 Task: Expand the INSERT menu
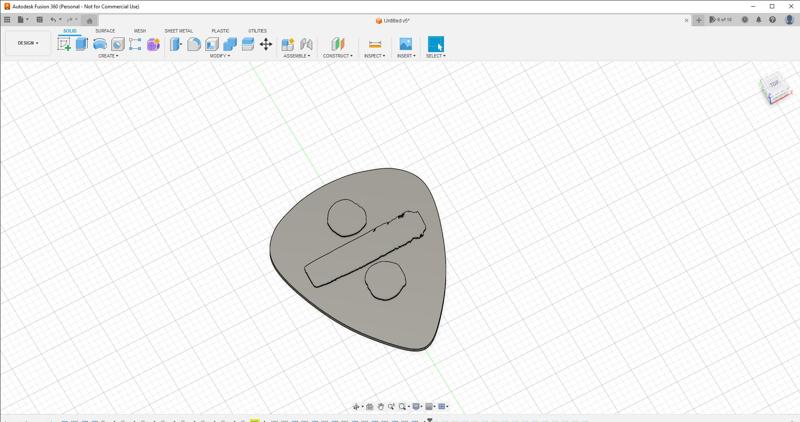point(406,56)
